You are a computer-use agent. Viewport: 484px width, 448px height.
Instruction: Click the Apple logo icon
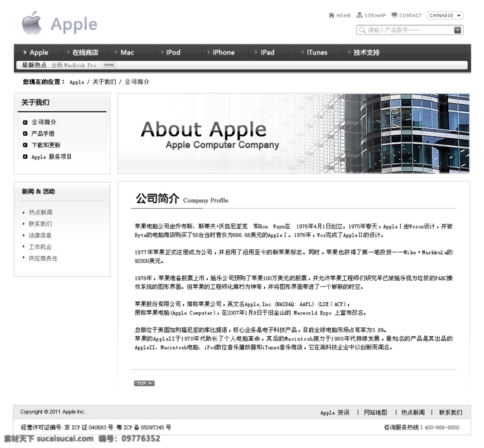(x=32, y=23)
